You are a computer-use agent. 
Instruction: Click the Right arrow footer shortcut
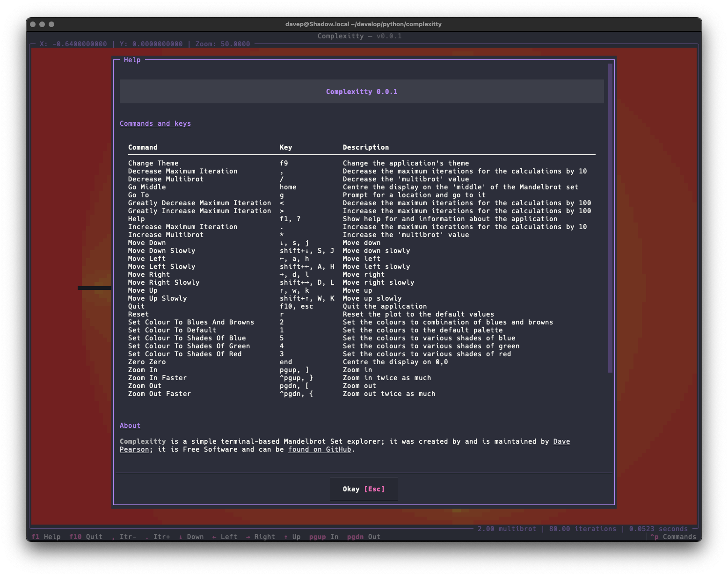(x=260, y=537)
